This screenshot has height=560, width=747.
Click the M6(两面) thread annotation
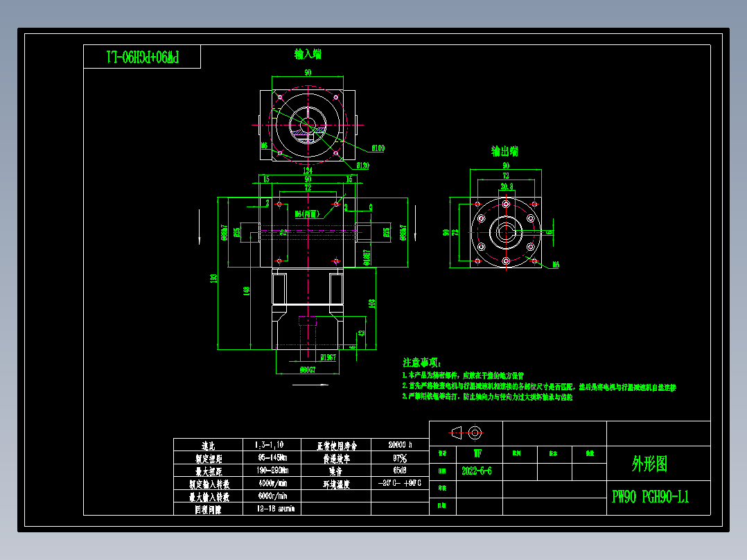click(308, 213)
